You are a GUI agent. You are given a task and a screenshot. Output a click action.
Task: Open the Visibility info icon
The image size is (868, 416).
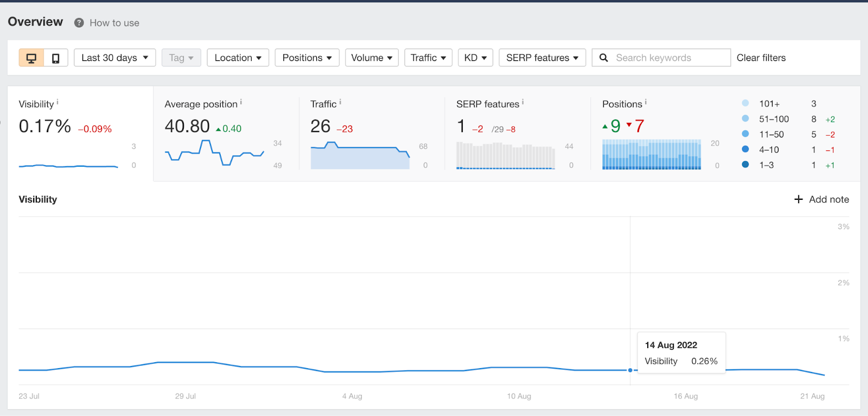tap(58, 102)
